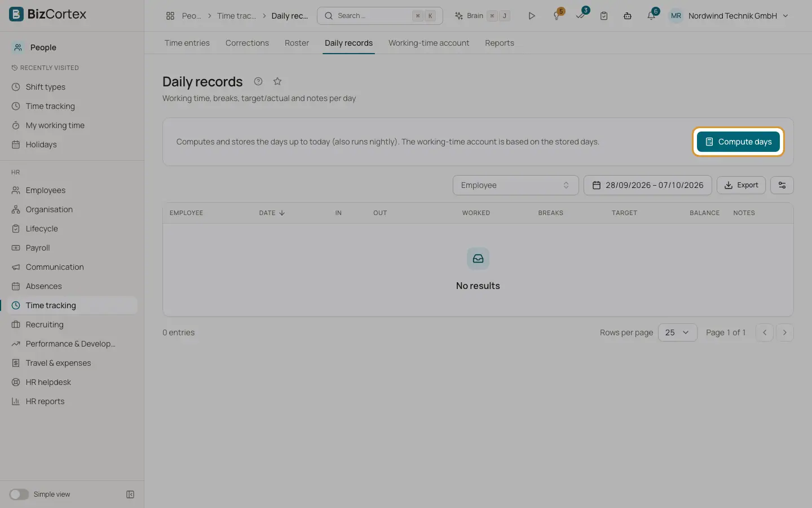Open the Reports tab

coord(500,43)
